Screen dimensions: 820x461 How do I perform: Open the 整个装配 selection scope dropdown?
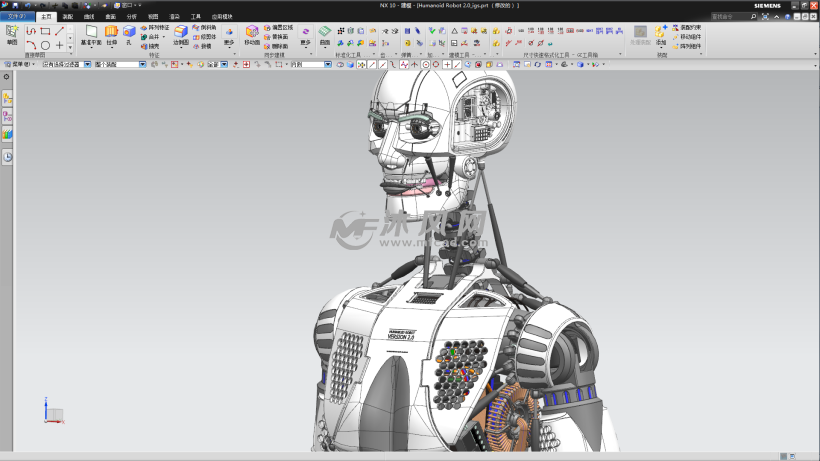142,64
